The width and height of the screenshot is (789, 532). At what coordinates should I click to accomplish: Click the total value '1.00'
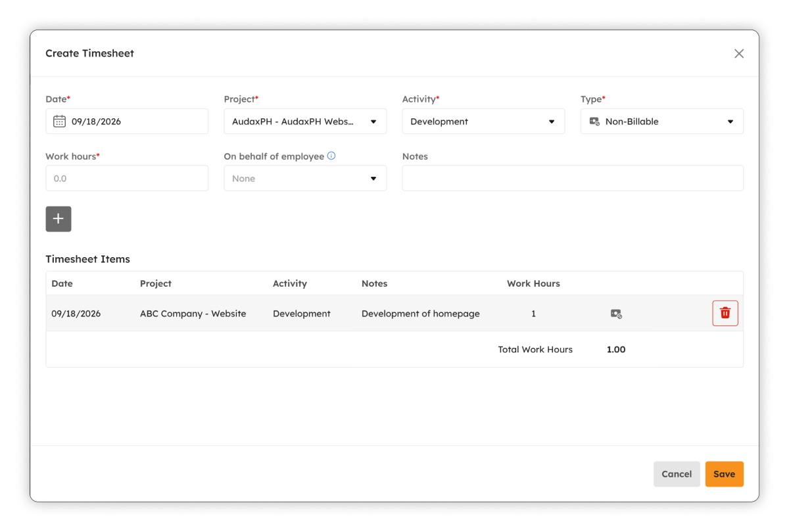click(x=616, y=349)
